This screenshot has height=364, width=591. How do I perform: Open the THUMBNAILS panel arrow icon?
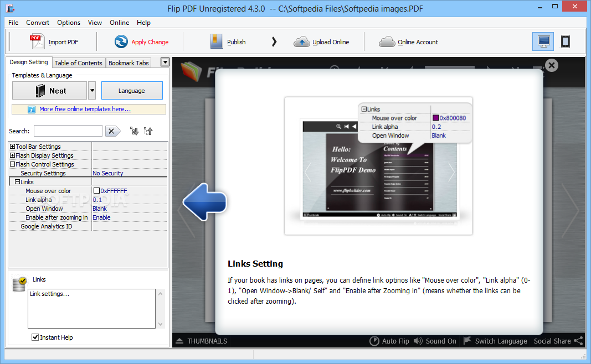(x=179, y=341)
